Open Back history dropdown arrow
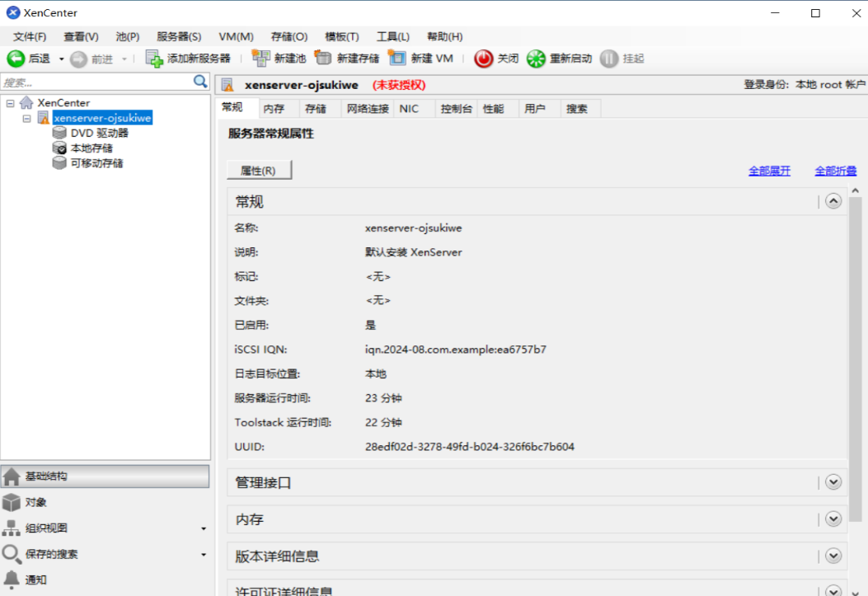 62,59
